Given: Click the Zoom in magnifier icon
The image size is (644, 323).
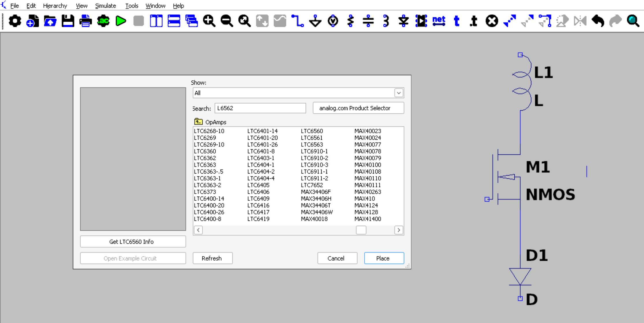Looking at the screenshot, I should click(209, 21).
